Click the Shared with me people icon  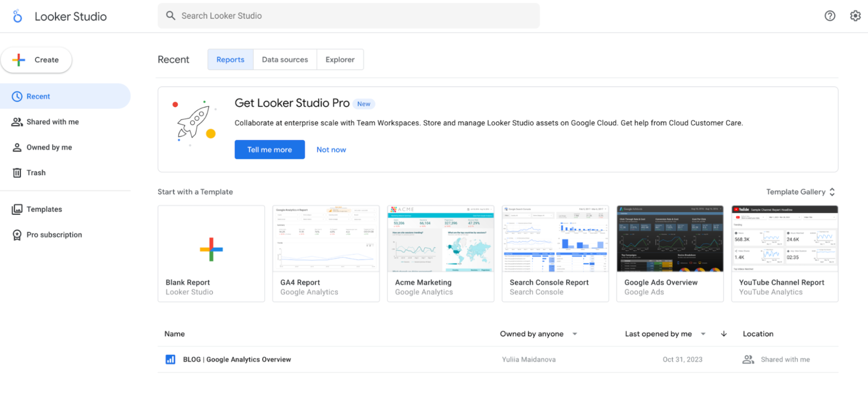(x=17, y=122)
